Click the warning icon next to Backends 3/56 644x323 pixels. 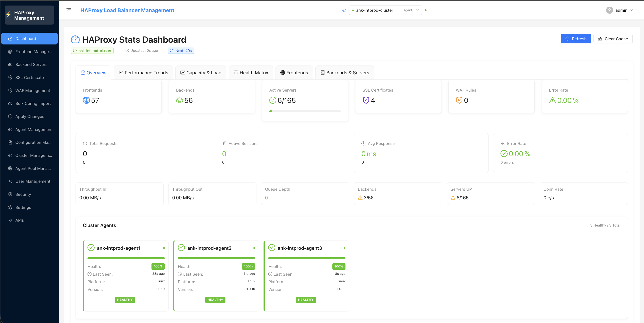(x=360, y=198)
